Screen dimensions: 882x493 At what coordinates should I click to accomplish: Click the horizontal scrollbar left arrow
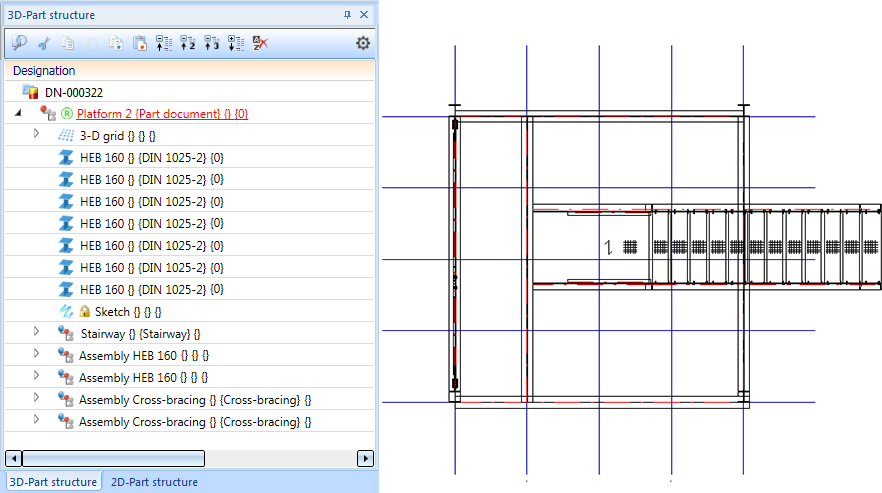[x=14, y=459]
